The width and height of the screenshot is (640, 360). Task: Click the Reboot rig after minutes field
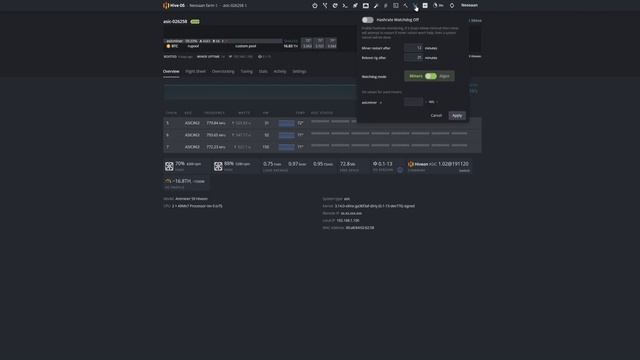pyautogui.click(x=413, y=58)
